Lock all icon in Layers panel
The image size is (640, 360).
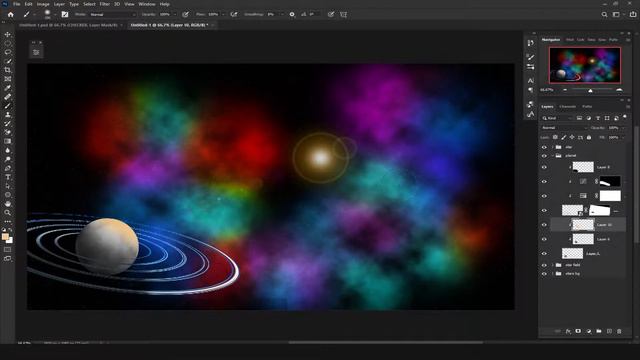click(x=589, y=138)
